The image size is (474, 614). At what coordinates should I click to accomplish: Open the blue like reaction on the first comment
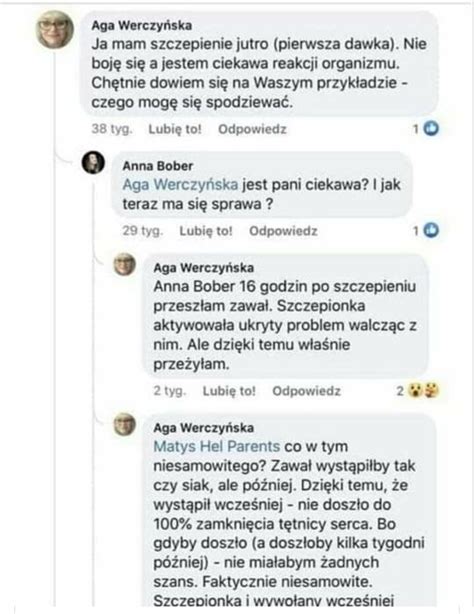431,128
